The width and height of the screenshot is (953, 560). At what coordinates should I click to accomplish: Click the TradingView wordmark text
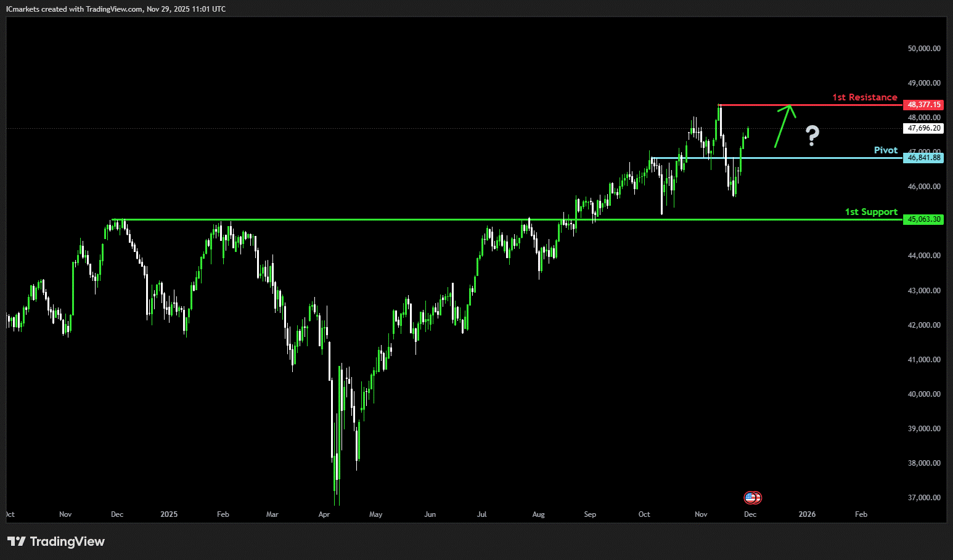point(67,542)
